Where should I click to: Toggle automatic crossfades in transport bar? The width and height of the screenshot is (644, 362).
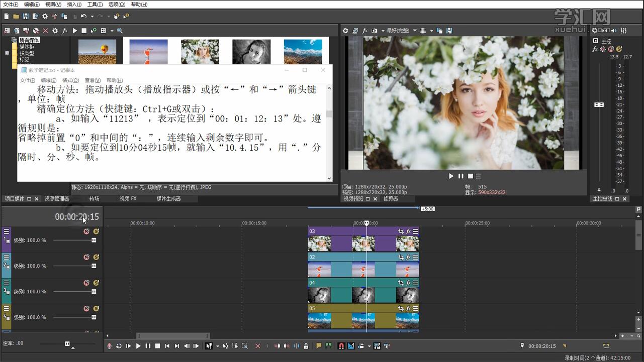point(351,346)
